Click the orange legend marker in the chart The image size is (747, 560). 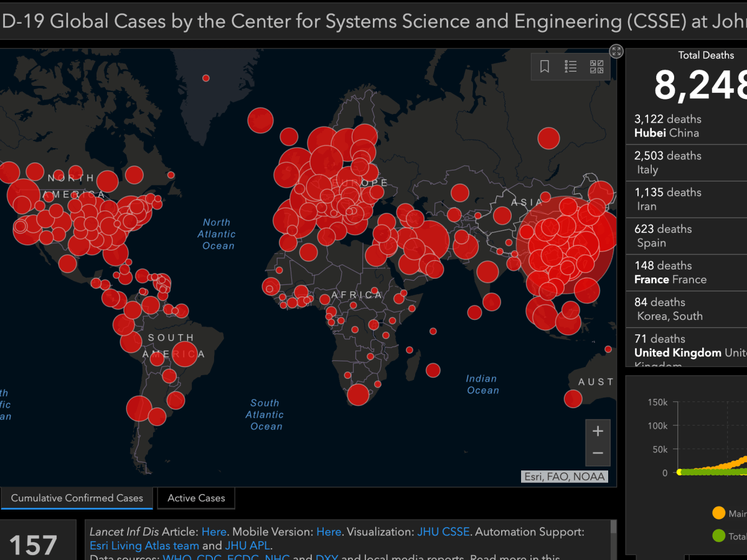point(718,513)
